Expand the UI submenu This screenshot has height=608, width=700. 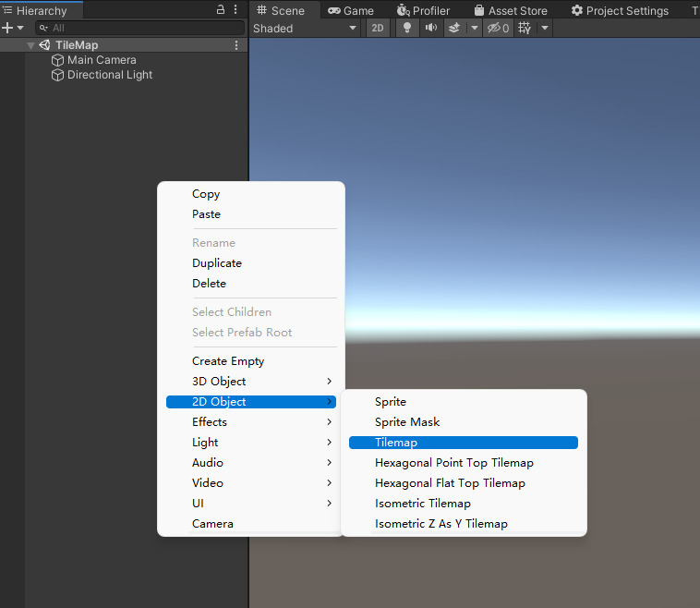pos(251,504)
